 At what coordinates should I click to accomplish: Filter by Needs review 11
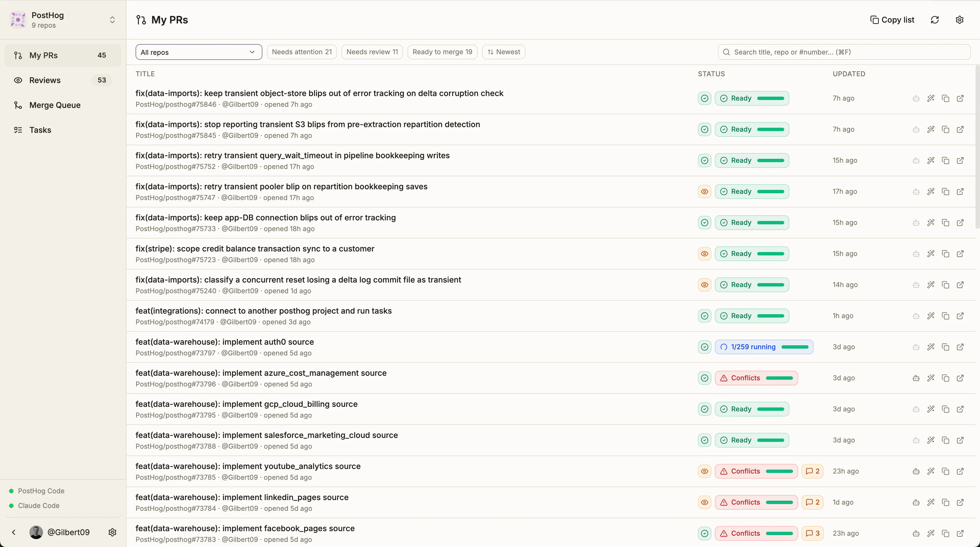(372, 52)
